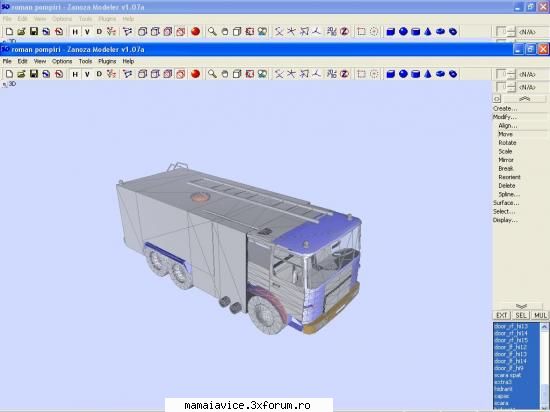Click the axes icon right of the D button
Image resolution: width=550 pixels, height=412 pixels.
pyautogui.click(x=112, y=74)
